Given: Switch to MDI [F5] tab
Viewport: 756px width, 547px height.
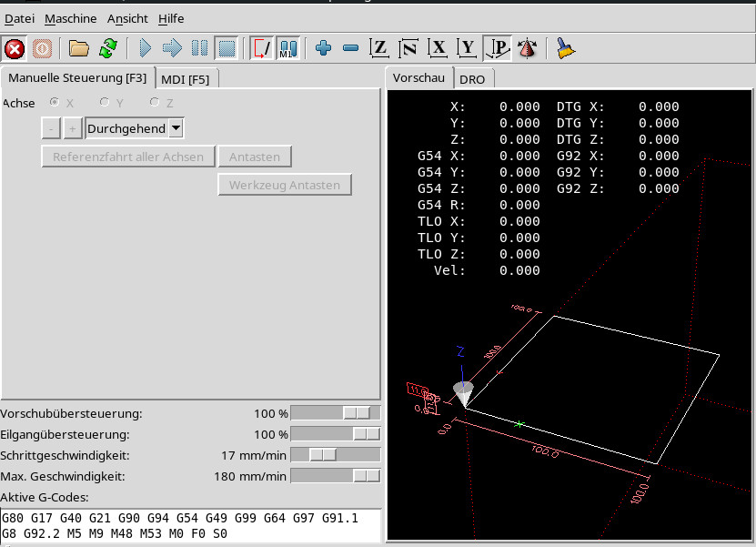Looking at the screenshot, I should tap(186, 79).
